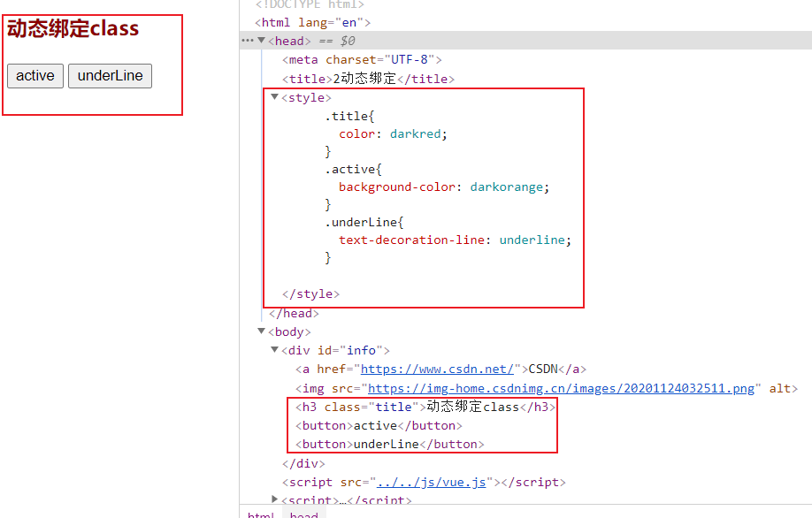Viewport: 812px width, 518px height.
Task: Open the ellipsis actions beside head
Action: coord(248,41)
